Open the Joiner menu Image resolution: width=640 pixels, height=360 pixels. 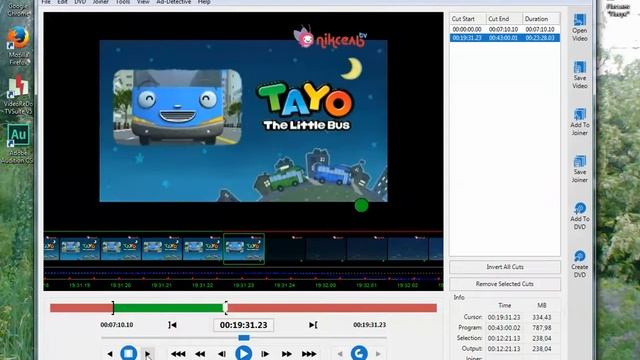pos(100,2)
